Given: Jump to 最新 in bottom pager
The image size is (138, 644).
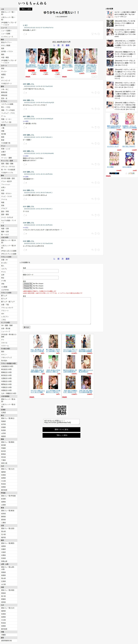Looking at the screenshot, I should (68, 259).
